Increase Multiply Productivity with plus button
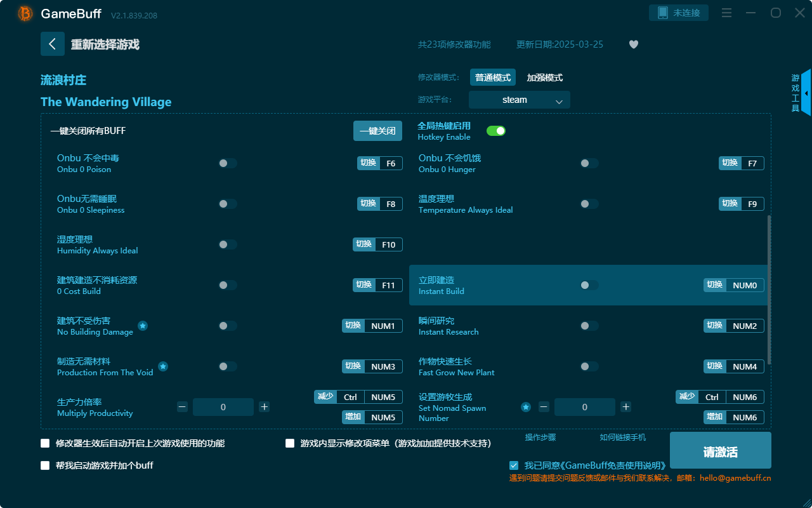812x508 pixels. click(265, 407)
